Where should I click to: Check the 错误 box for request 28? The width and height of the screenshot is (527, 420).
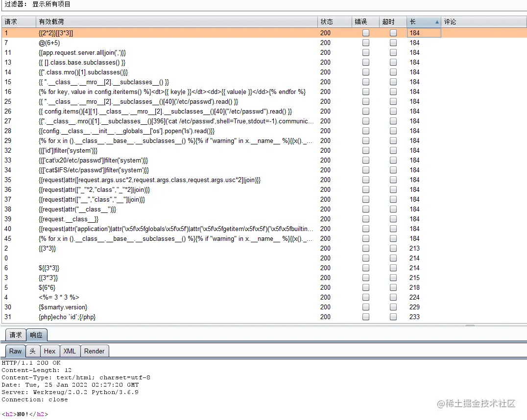366,131
